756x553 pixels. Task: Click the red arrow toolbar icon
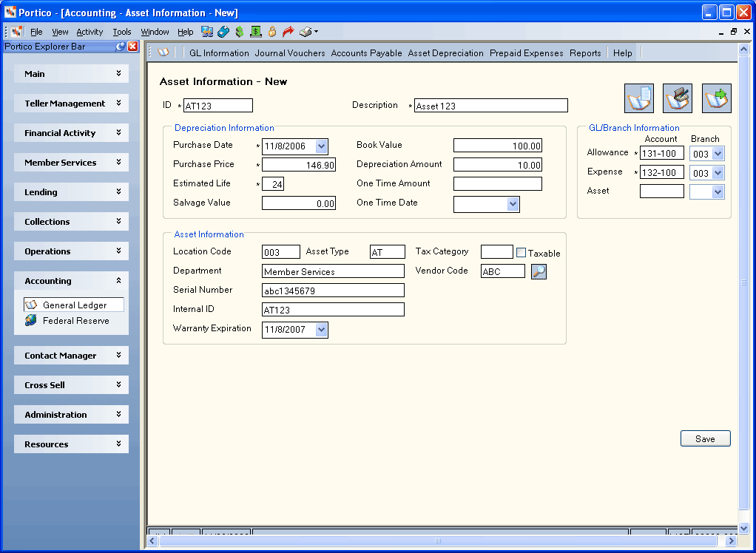(x=288, y=32)
